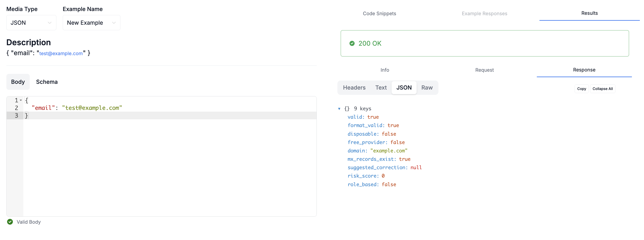The height and width of the screenshot is (240, 644).
Task: Open the Media Type dropdown
Action: (31, 22)
